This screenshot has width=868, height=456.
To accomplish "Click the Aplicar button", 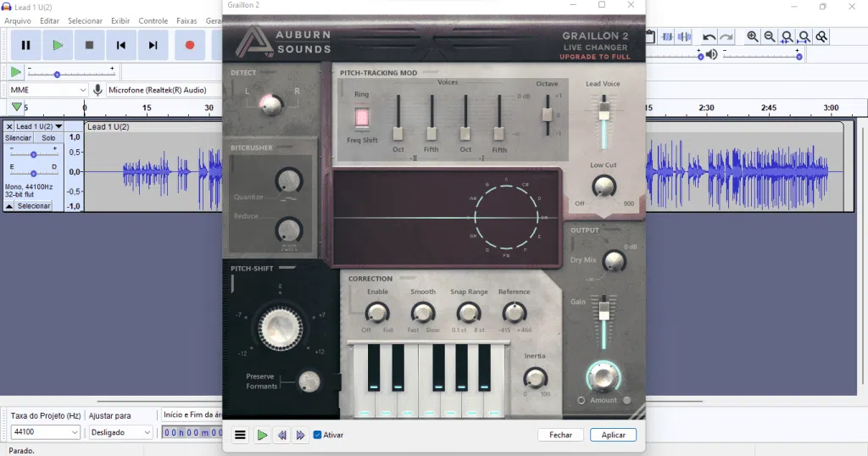I will 614,435.
